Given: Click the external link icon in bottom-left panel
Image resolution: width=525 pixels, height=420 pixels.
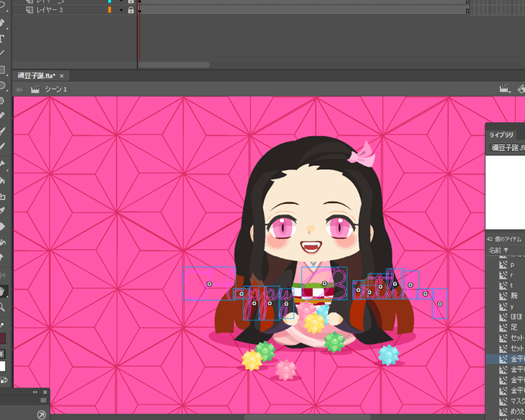Looking at the screenshot, I should click(41, 415).
